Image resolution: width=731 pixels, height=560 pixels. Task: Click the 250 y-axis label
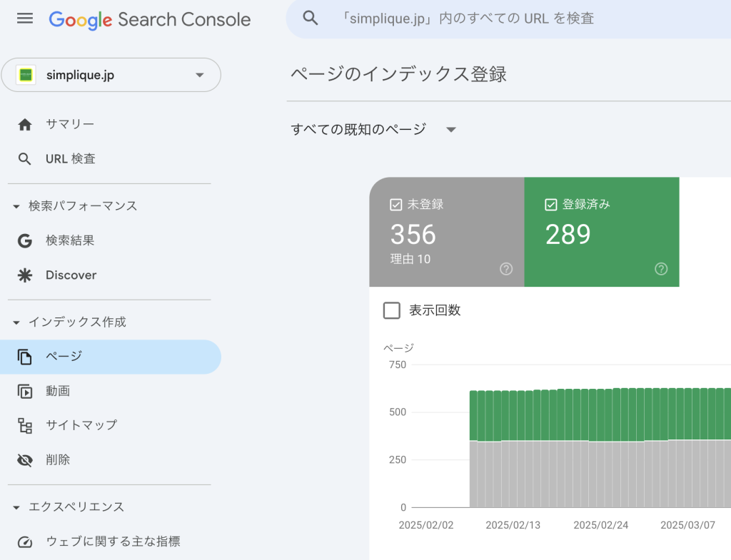(x=398, y=460)
